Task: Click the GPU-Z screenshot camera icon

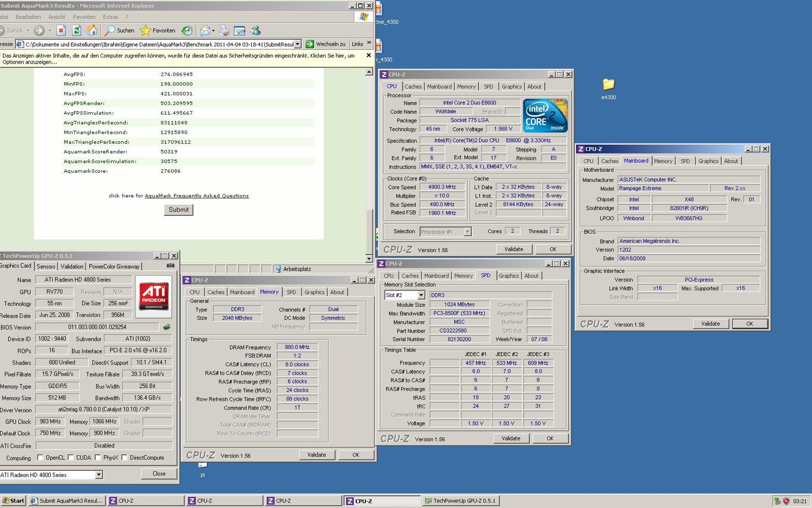Action: pos(171,266)
